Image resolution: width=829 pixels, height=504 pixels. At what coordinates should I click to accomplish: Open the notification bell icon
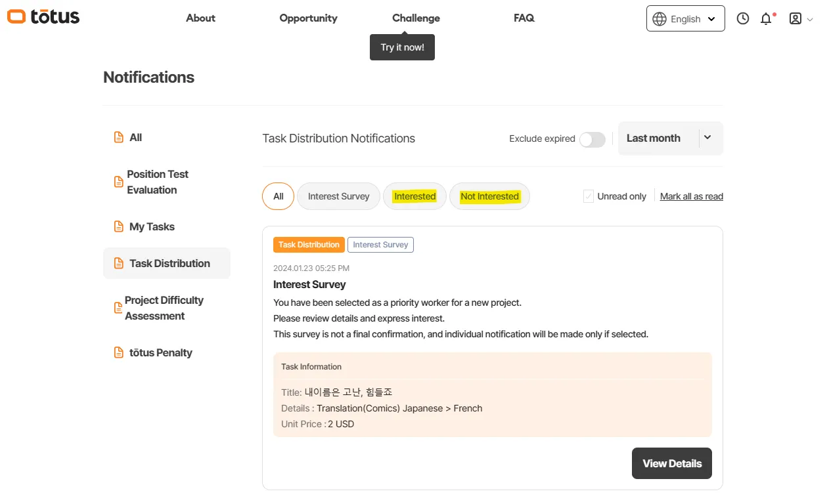click(766, 18)
